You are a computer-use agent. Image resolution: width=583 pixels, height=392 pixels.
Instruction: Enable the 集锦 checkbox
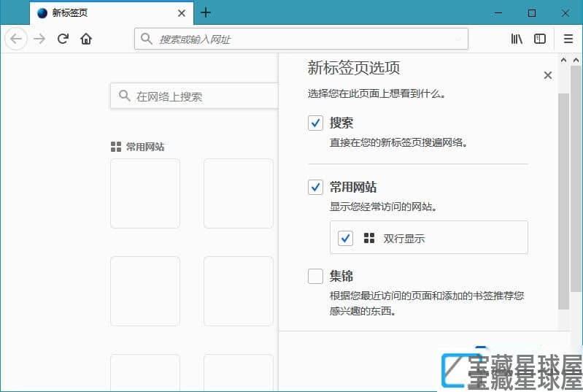(x=315, y=276)
